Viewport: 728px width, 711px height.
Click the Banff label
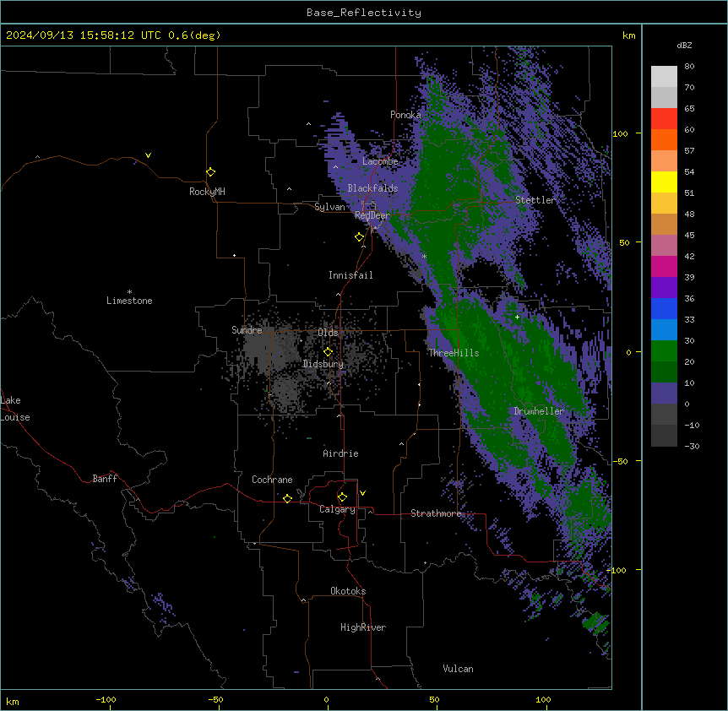pos(105,479)
